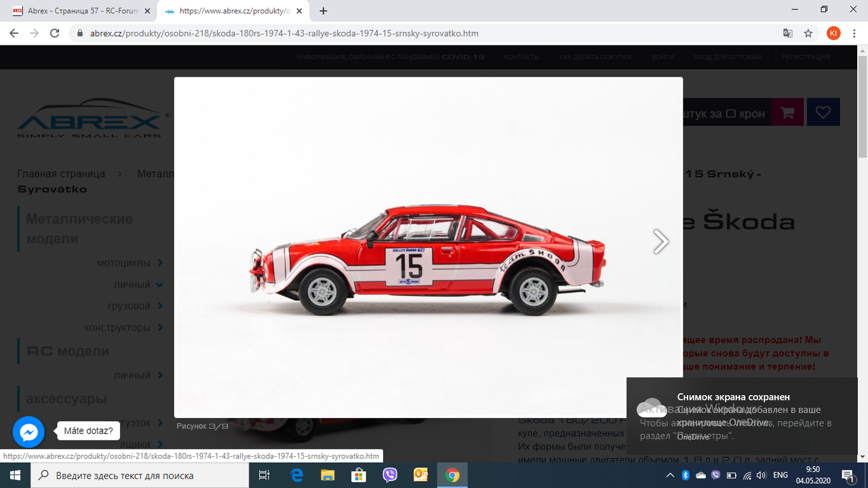Collapse the личный category under Металлические модели
This screenshot has height=488, width=868.
click(x=159, y=285)
